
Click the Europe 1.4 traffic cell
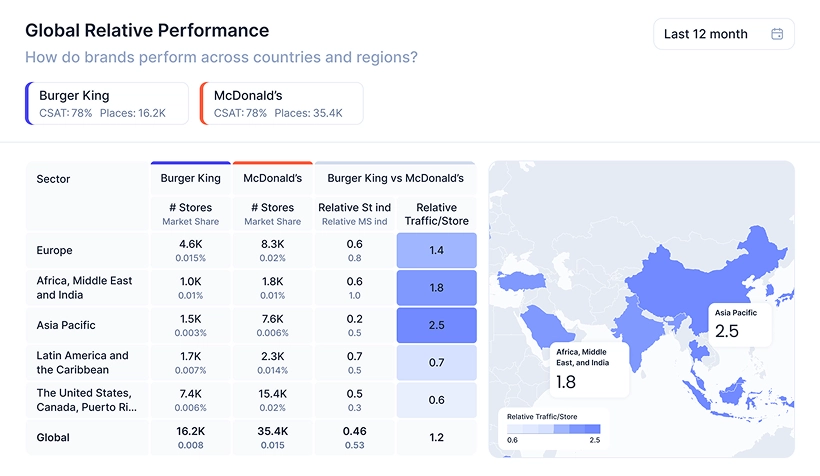pyautogui.click(x=436, y=250)
